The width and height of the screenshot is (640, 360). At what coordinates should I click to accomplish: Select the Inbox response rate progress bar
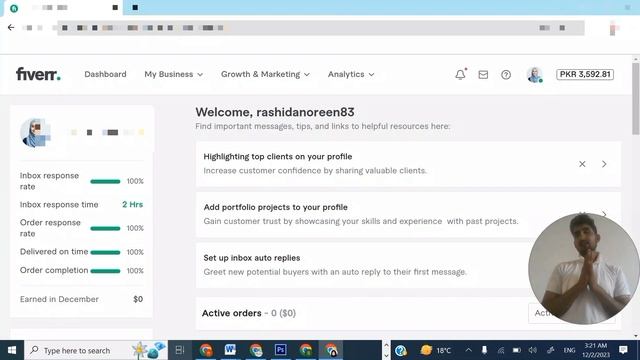coord(105,181)
